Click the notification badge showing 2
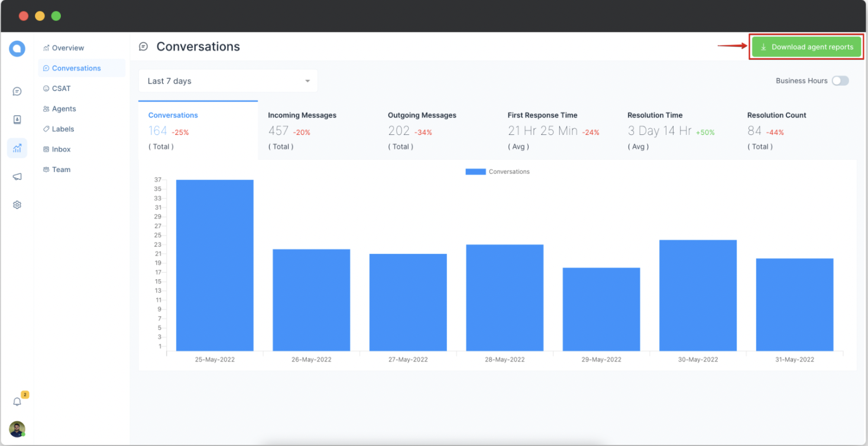The height and width of the screenshot is (446, 868). [25, 395]
